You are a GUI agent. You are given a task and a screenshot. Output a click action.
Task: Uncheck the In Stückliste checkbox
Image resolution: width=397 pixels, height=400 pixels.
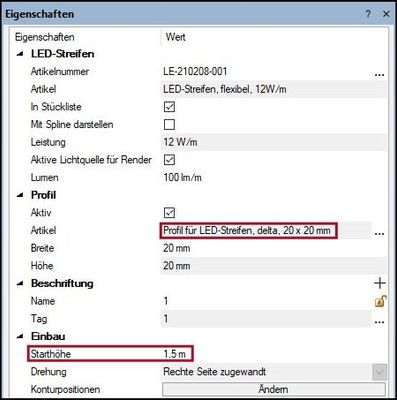169,107
